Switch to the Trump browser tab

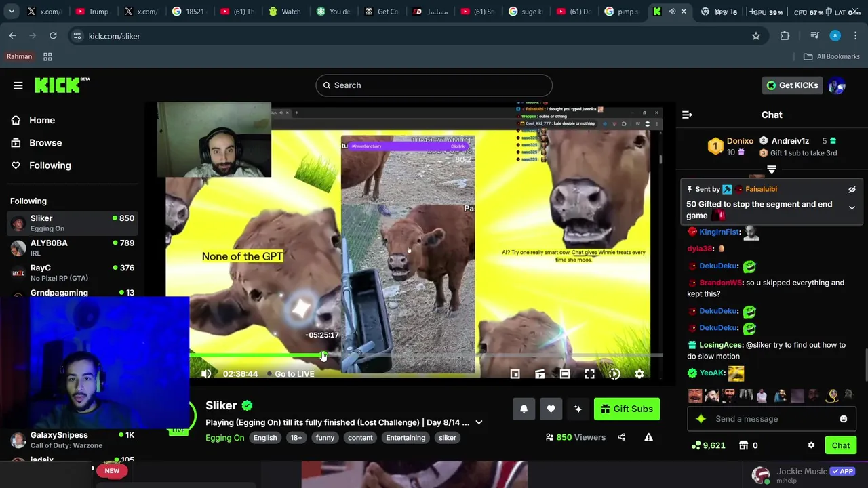[x=92, y=12]
